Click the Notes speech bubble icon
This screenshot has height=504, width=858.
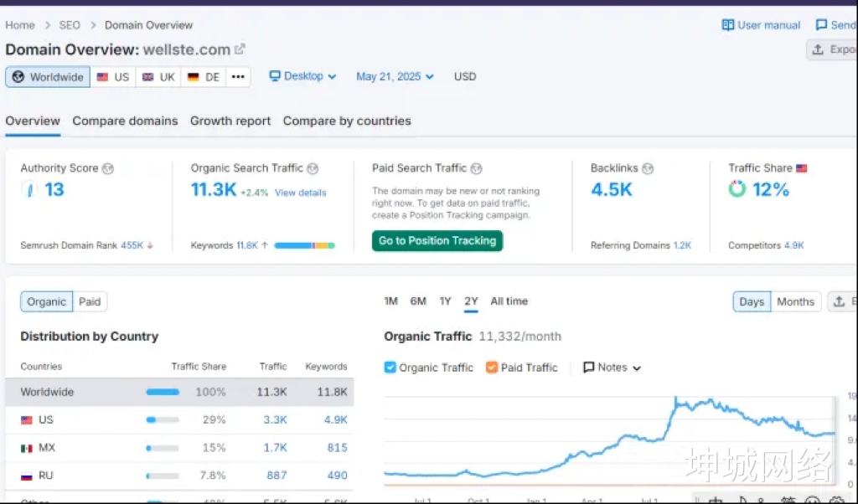pyautogui.click(x=589, y=368)
